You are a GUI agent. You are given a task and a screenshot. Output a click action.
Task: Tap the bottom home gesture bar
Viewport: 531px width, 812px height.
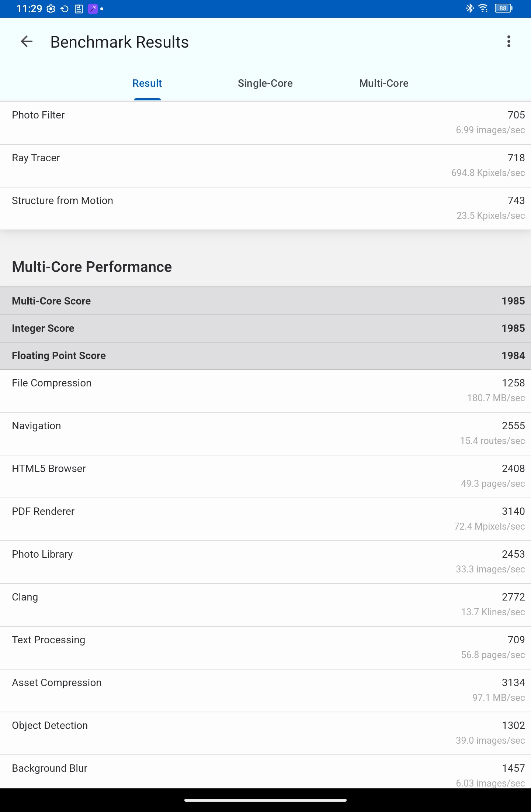(265, 800)
